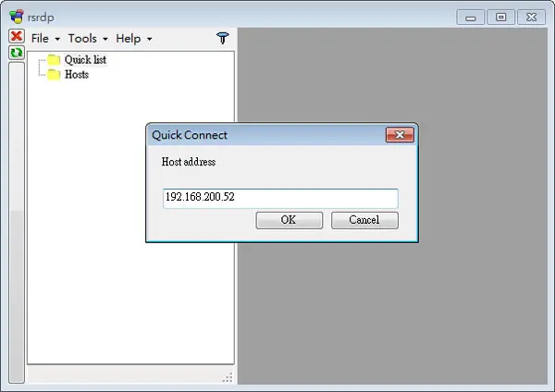Open the Help menu
The image size is (555, 392).
pos(129,38)
